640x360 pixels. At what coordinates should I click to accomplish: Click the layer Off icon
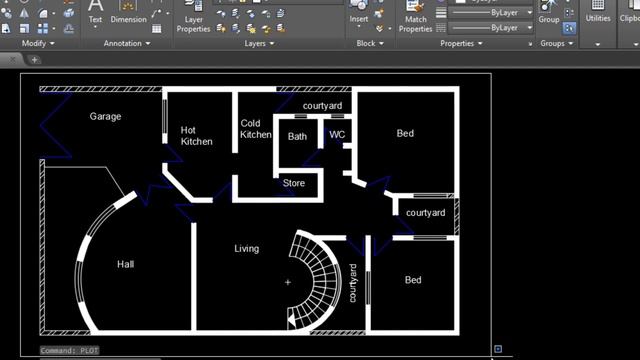[221, 13]
